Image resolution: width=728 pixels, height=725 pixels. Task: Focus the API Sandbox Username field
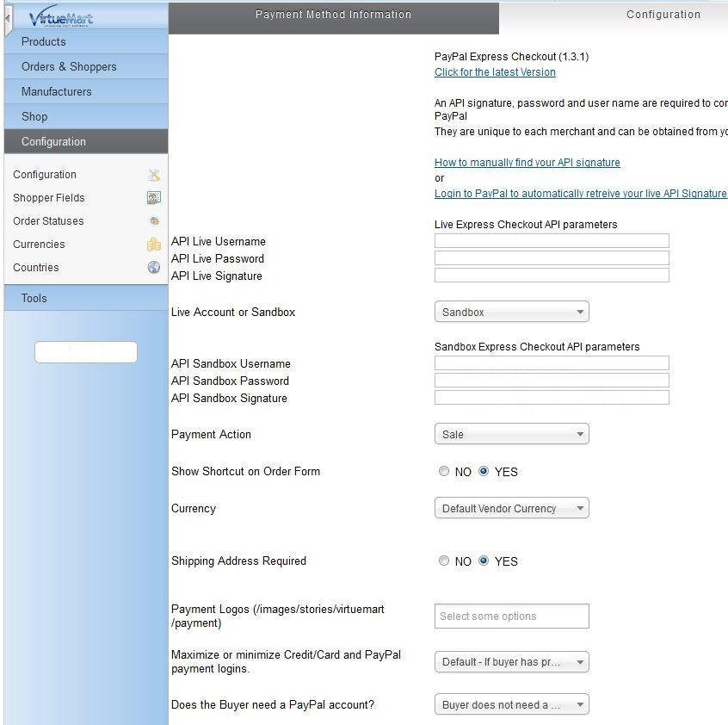(552, 363)
